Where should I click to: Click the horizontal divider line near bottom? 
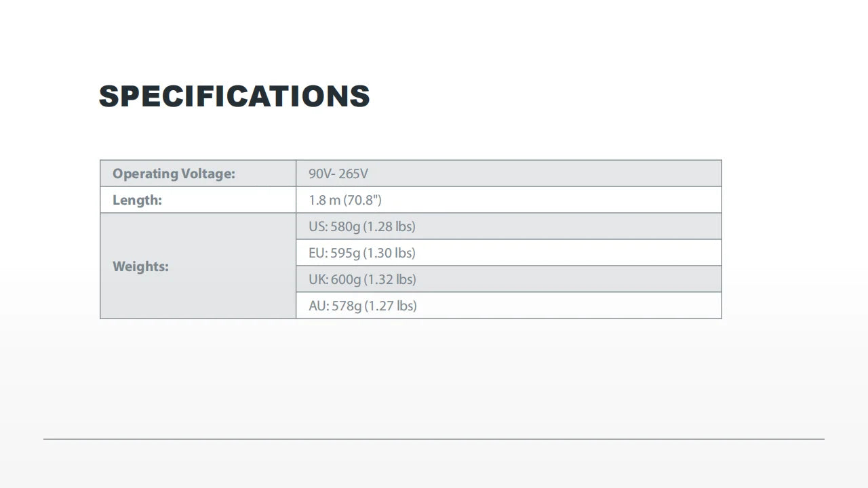point(434,439)
